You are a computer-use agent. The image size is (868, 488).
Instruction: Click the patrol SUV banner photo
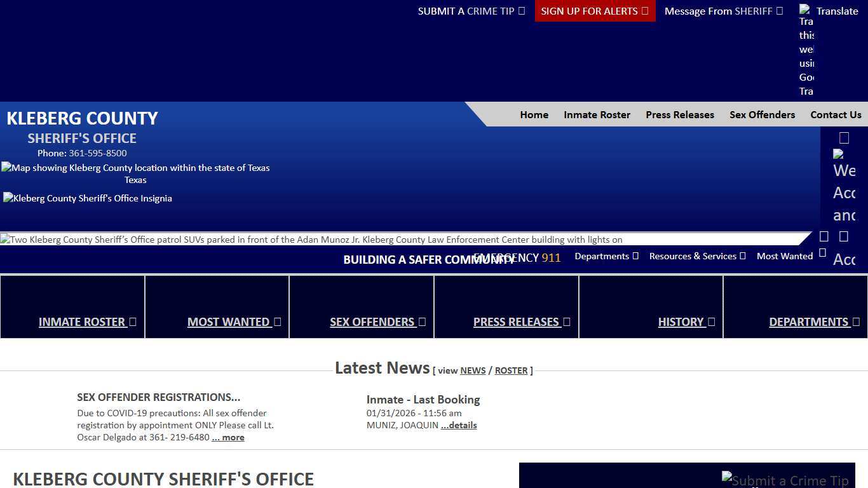coord(311,240)
